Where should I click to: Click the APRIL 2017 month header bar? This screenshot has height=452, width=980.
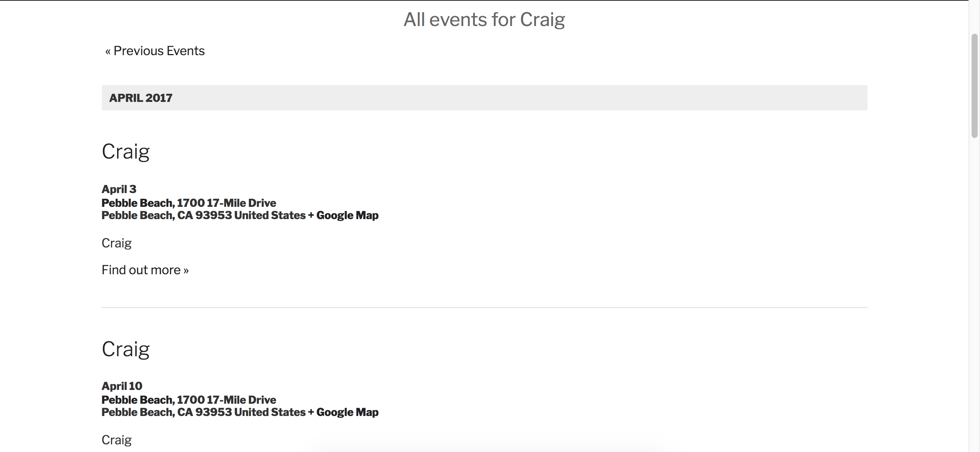pyautogui.click(x=484, y=98)
